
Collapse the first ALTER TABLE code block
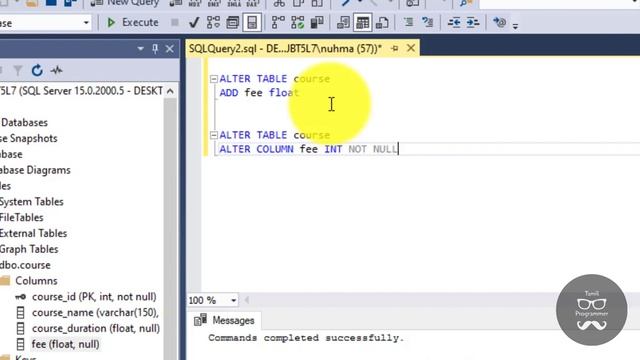click(x=213, y=79)
